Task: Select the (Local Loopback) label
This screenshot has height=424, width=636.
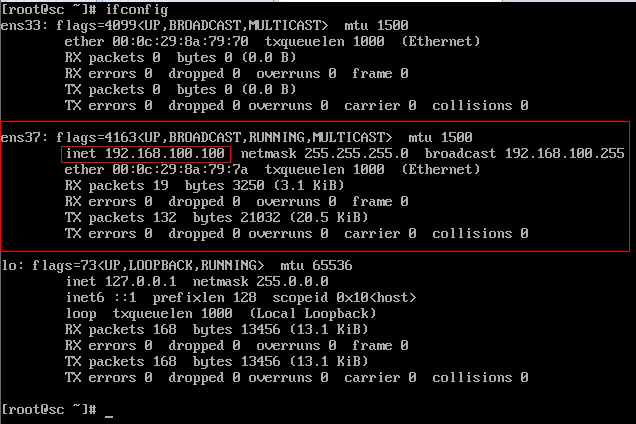Action: pyautogui.click(x=313, y=313)
